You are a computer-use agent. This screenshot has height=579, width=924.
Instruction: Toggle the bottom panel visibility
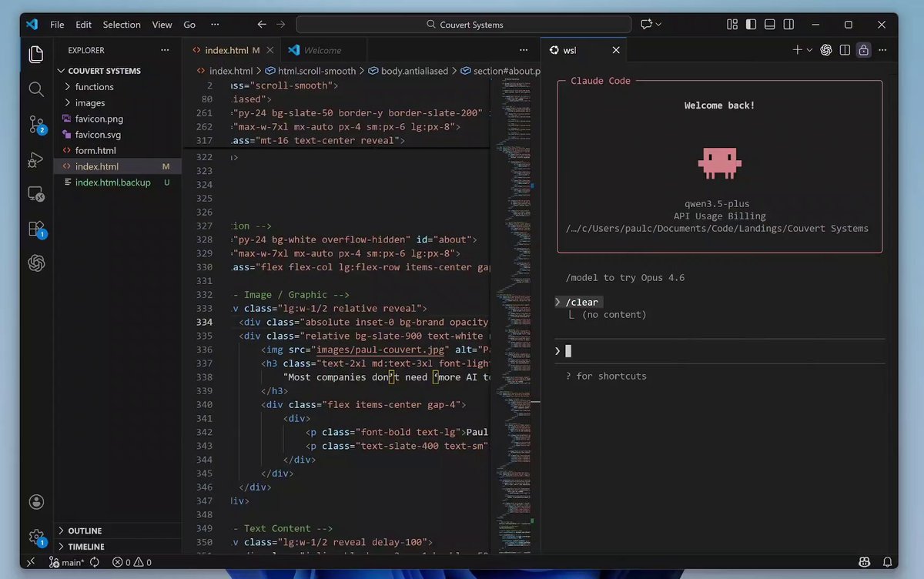[769, 25]
